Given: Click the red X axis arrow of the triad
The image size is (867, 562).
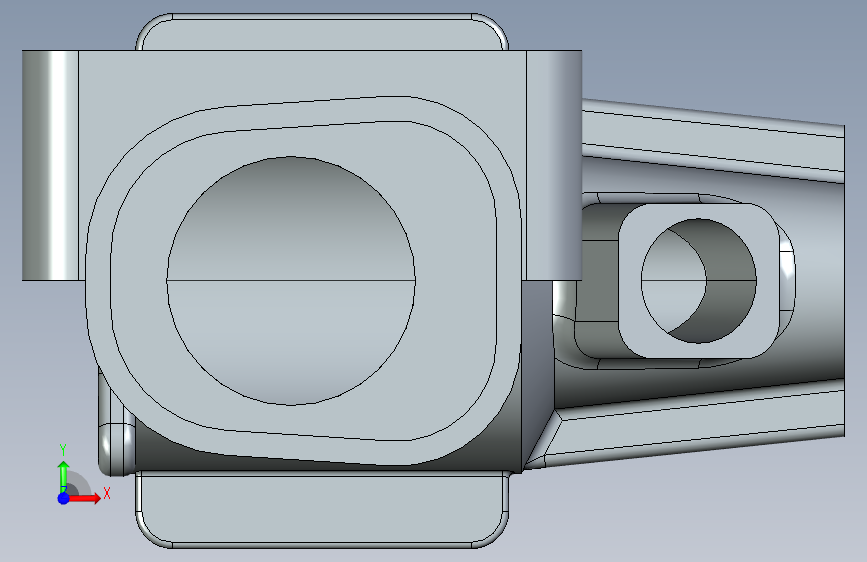Looking at the screenshot, I should pos(83,498).
